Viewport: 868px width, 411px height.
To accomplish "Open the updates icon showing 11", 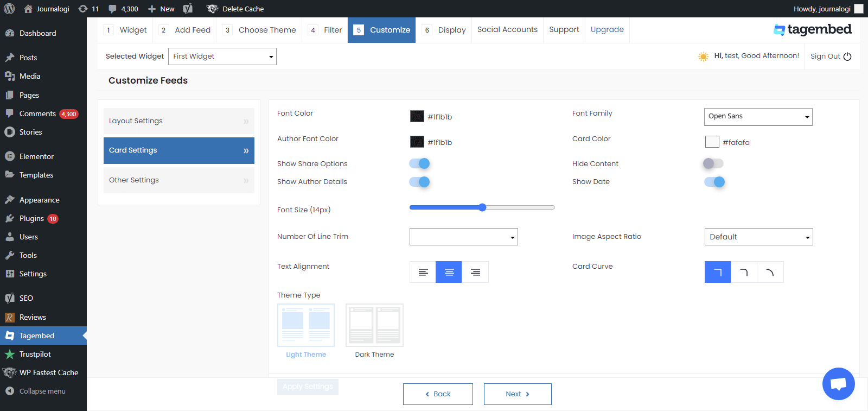I will coord(88,9).
